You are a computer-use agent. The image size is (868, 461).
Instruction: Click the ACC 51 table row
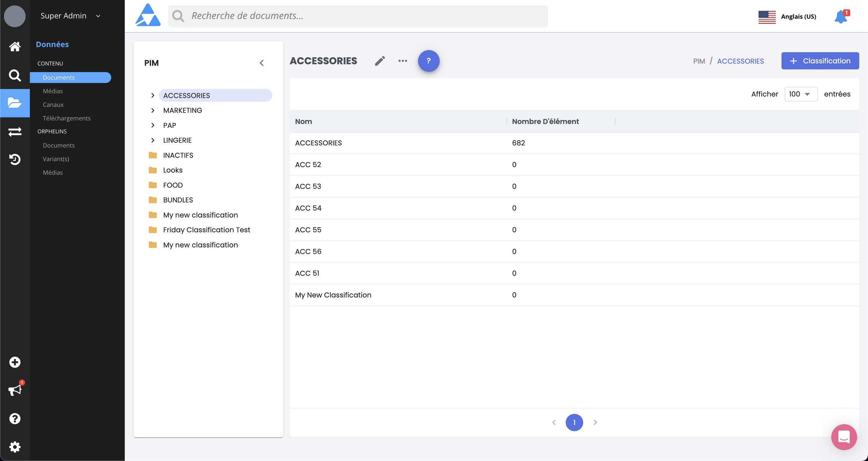pos(574,274)
